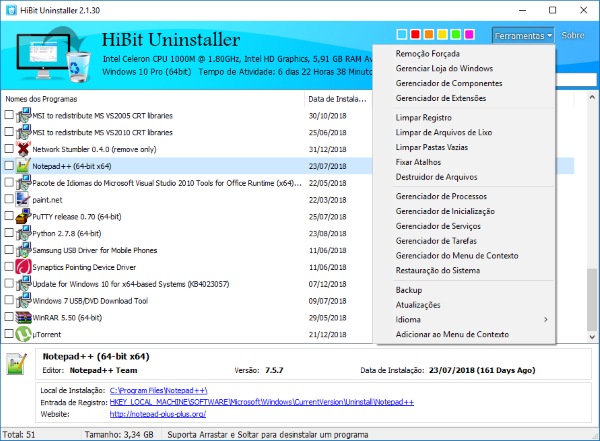Image resolution: width=600 pixels, height=441 pixels.
Task: Click the Windows 7 USB/DVD Download Tool icon
Action: pyautogui.click(x=23, y=301)
